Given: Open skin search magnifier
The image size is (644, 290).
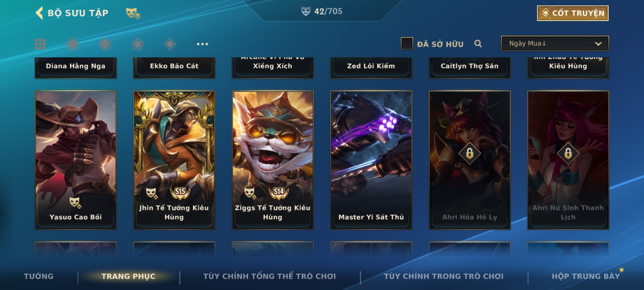Looking at the screenshot, I should point(478,44).
